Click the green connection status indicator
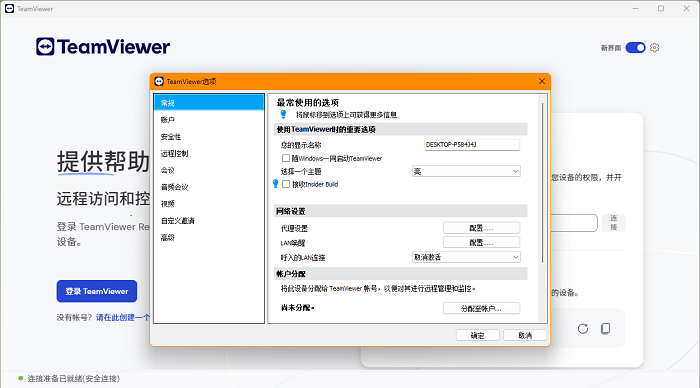700x388 pixels. coord(21,378)
